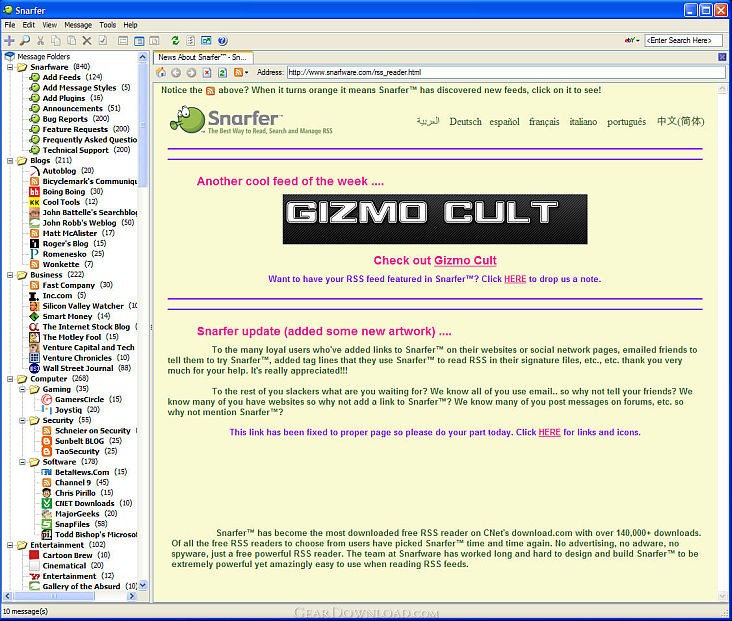
Task: Click the Delete X toolbar icon
Action: (x=87, y=41)
